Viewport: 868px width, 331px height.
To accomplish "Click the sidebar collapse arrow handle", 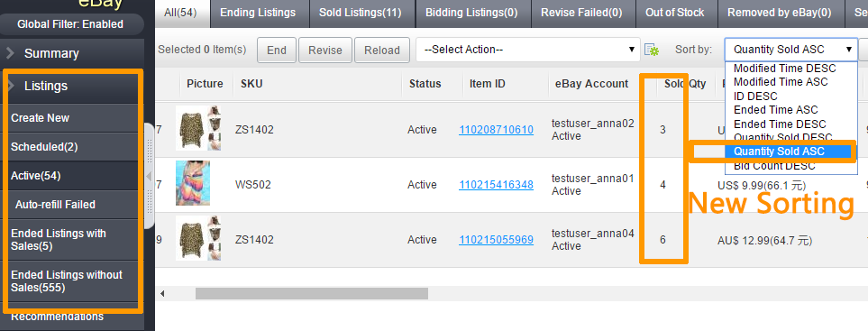I will (x=149, y=176).
